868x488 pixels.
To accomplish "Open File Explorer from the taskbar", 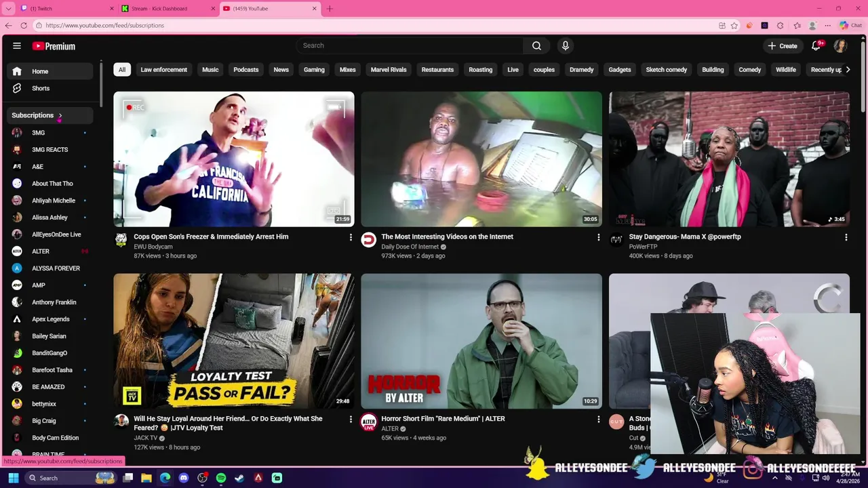I will 146,478.
